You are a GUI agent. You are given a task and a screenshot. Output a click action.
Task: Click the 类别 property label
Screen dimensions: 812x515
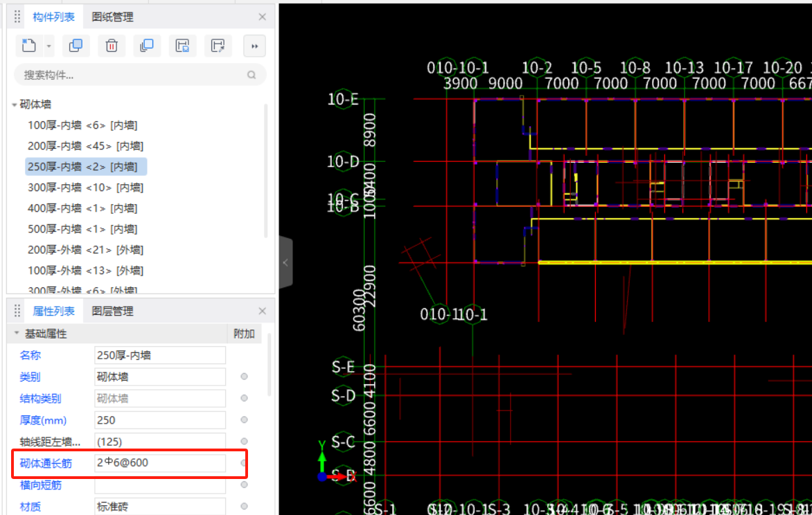30,377
